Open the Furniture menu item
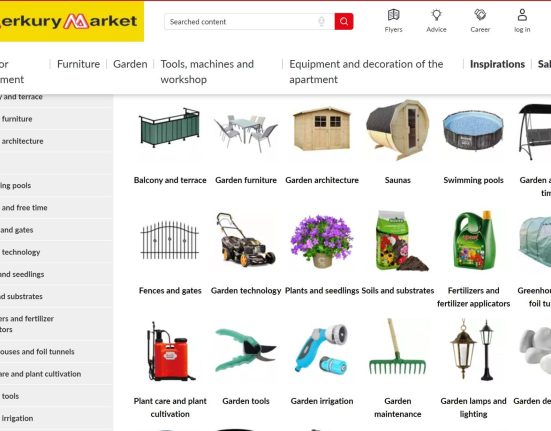The width and height of the screenshot is (551, 431). 78,64
